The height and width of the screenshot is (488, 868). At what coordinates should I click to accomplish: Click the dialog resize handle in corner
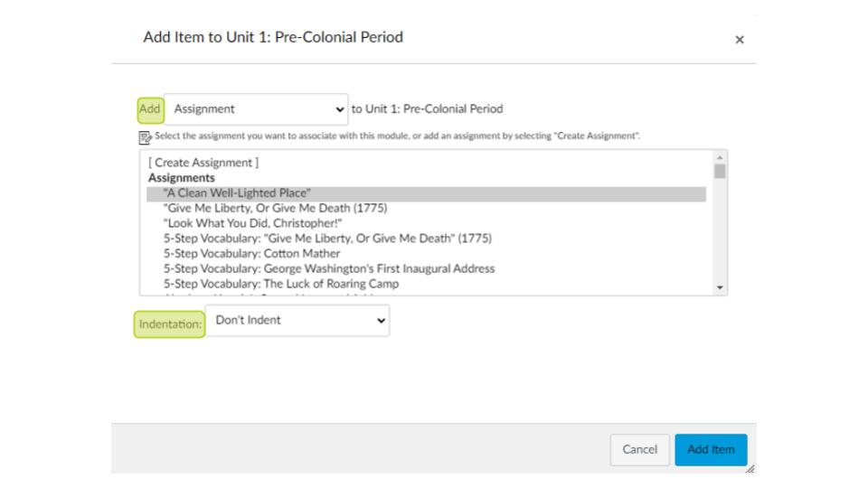[750, 468]
